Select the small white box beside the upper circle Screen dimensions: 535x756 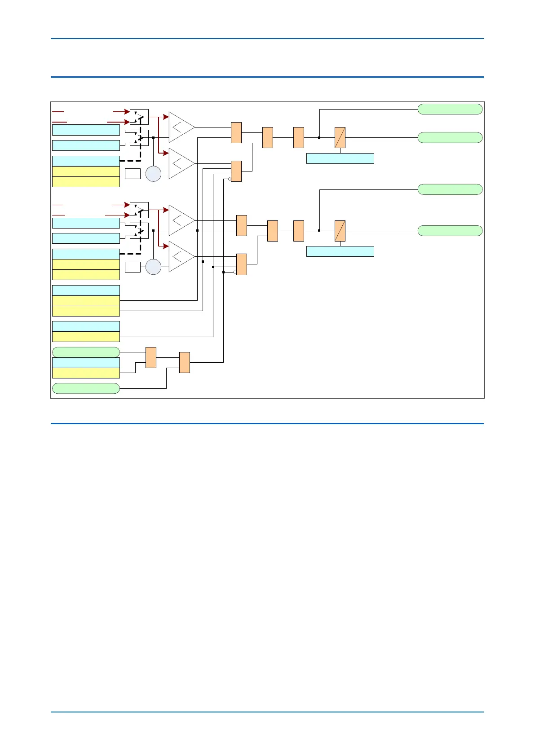pyautogui.click(x=133, y=174)
